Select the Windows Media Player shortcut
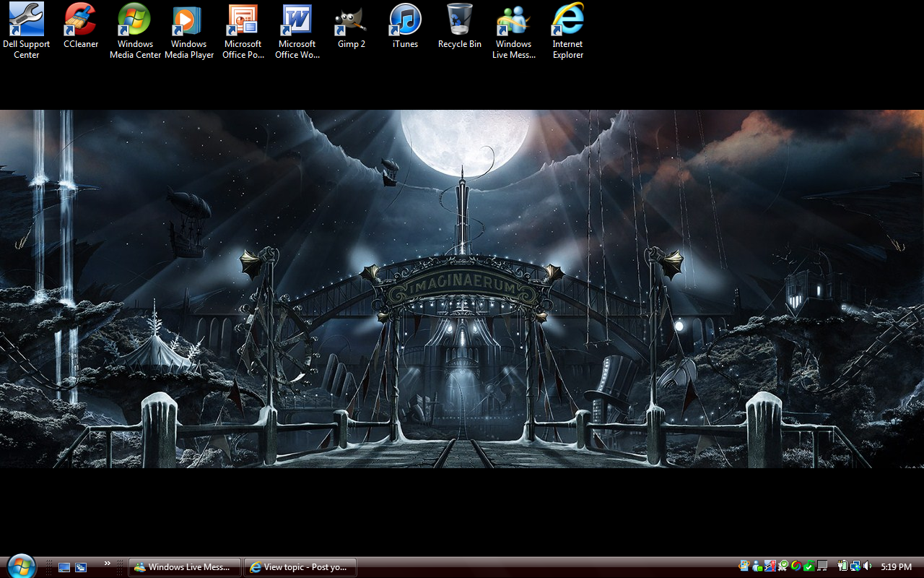 (x=189, y=20)
